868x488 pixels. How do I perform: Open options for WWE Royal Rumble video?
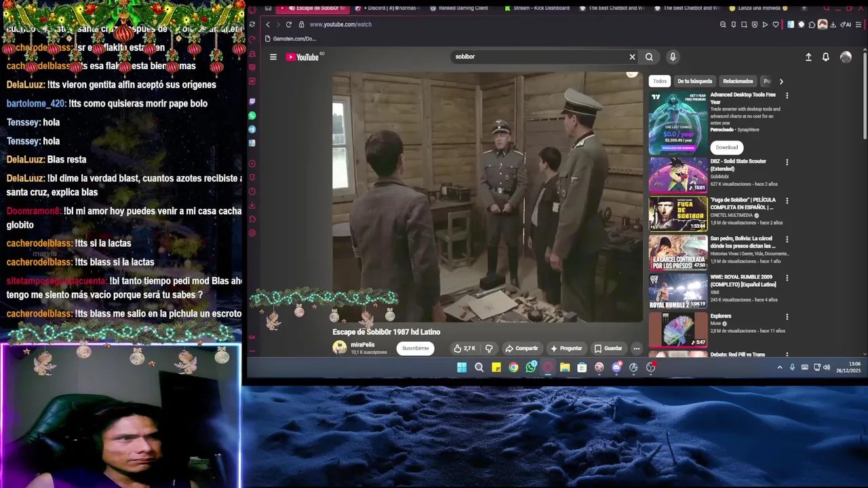coord(787,278)
